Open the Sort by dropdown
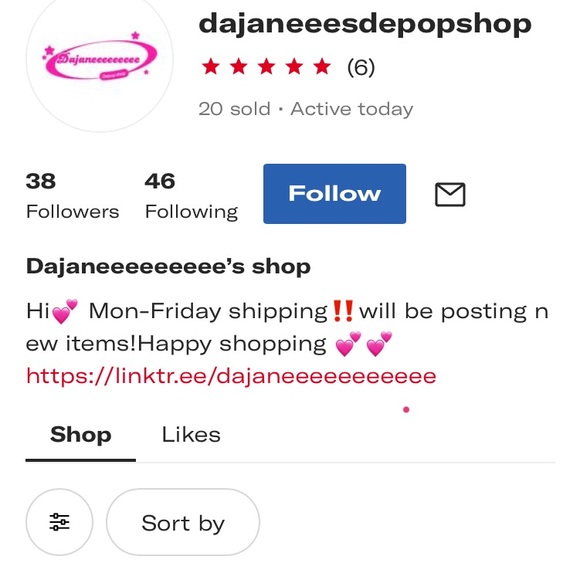The width and height of the screenshot is (580, 580). (x=183, y=522)
